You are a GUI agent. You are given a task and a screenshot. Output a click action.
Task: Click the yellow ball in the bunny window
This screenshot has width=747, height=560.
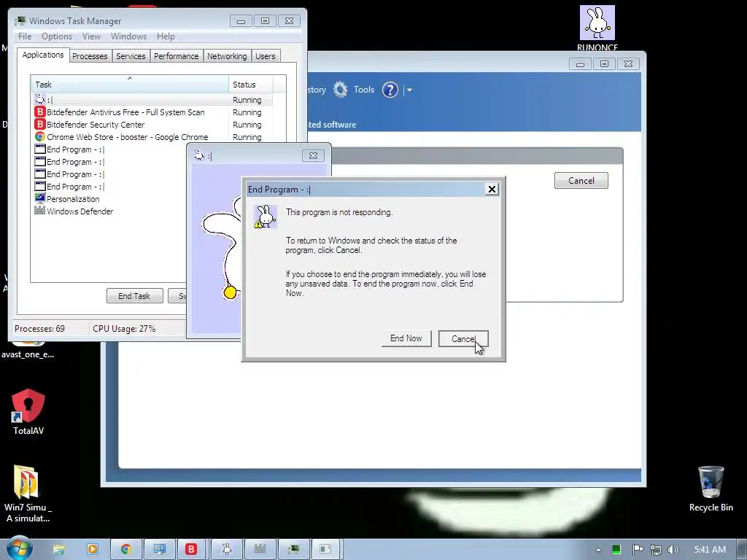[x=230, y=292]
